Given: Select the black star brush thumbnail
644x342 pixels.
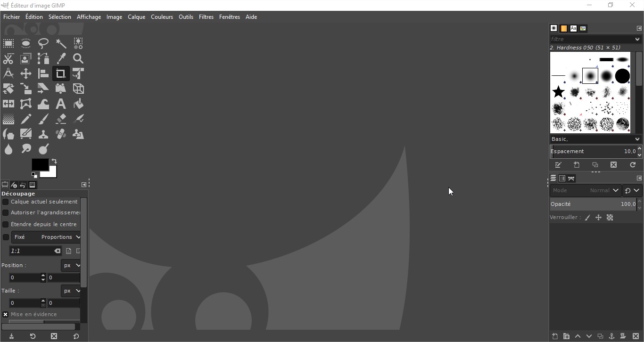Looking at the screenshot, I should point(559,91).
